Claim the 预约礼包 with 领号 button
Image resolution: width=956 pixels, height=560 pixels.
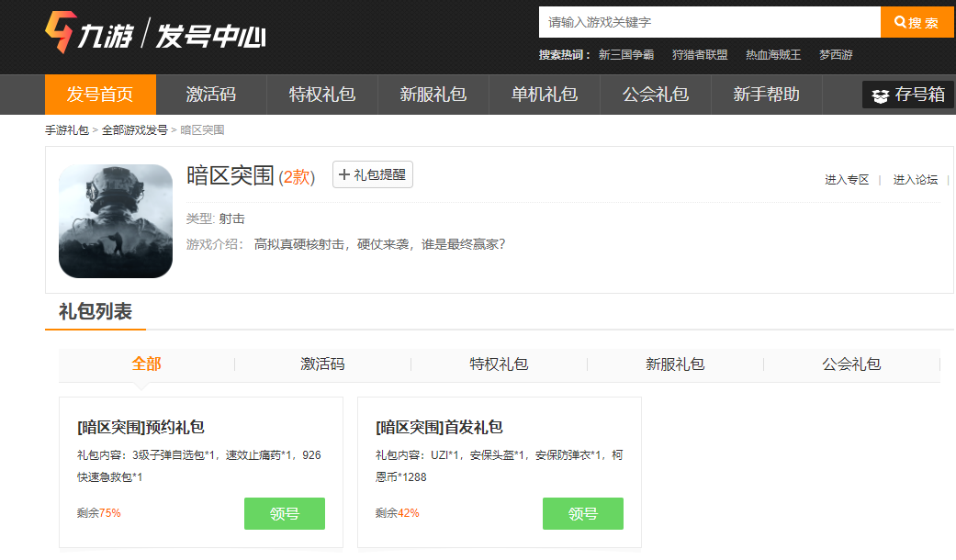284,513
